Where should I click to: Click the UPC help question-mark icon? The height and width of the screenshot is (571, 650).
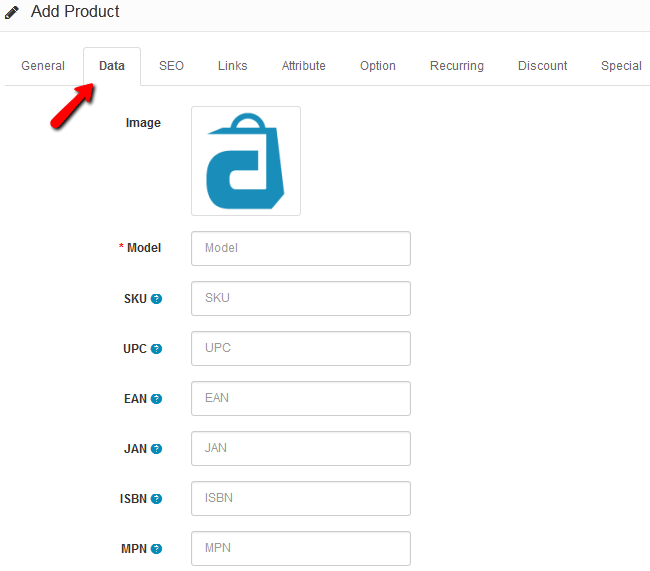tap(156, 349)
